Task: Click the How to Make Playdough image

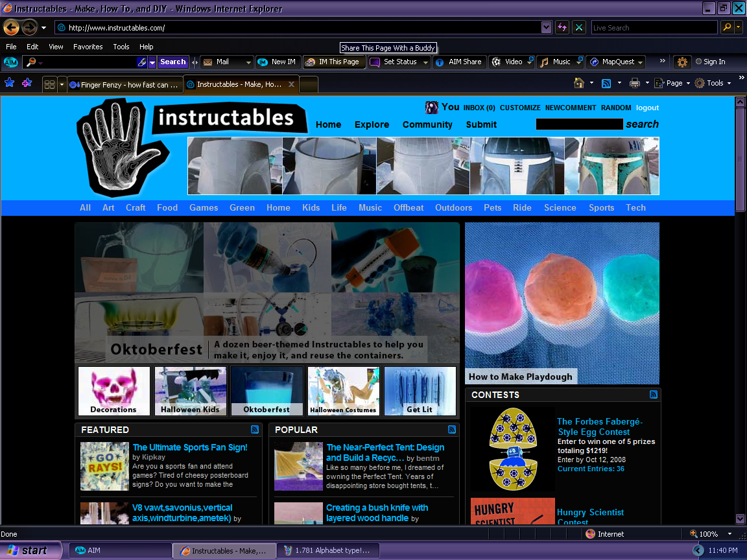Action: point(562,303)
